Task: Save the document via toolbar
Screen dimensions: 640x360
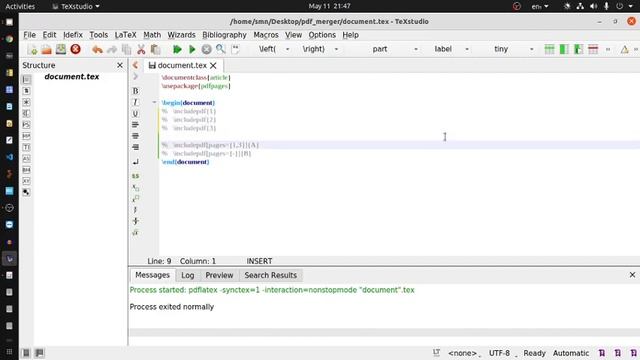Action: click(61, 49)
